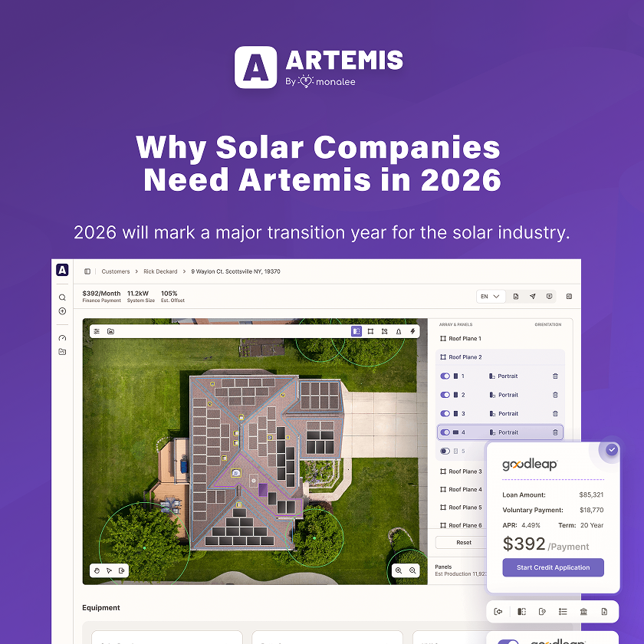The height and width of the screenshot is (644, 644).
Task: Click Start Credit Application
Action: click(553, 567)
